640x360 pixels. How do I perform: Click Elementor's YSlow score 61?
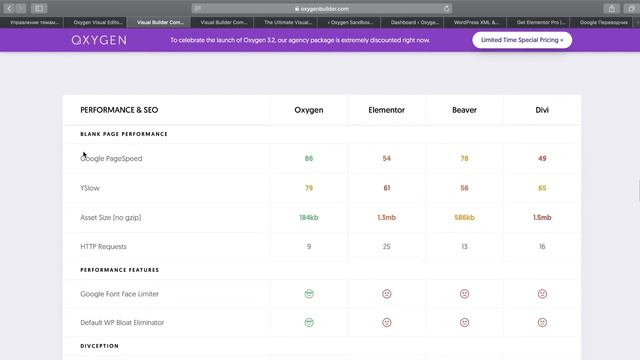pyautogui.click(x=386, y=188)
